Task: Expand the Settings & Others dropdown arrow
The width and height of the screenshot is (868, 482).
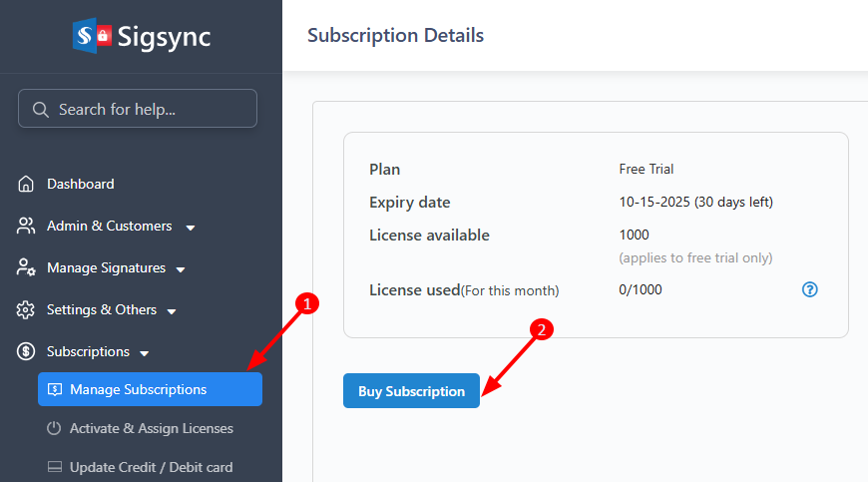Action: [x=172, y=311]
